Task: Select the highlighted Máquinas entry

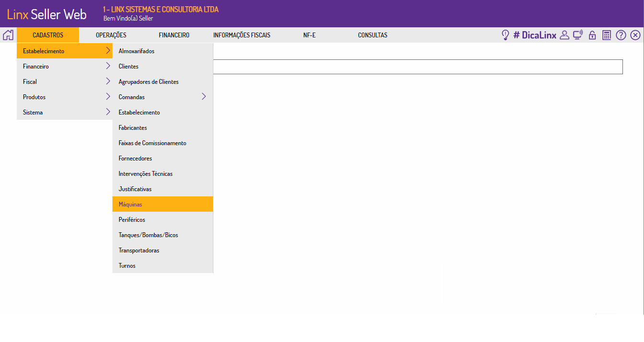Action: [163, 204]
